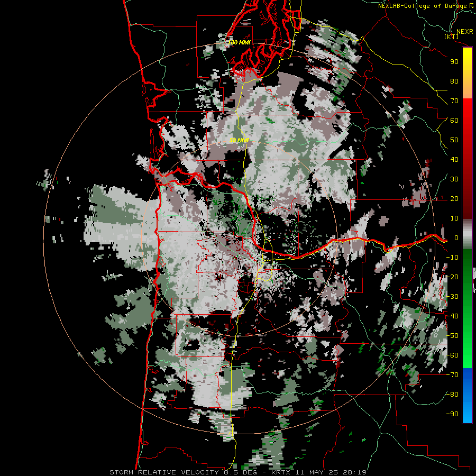Click the -90 value on velocity scale
This screenshot has height=476, width=476.
[452, 414]
